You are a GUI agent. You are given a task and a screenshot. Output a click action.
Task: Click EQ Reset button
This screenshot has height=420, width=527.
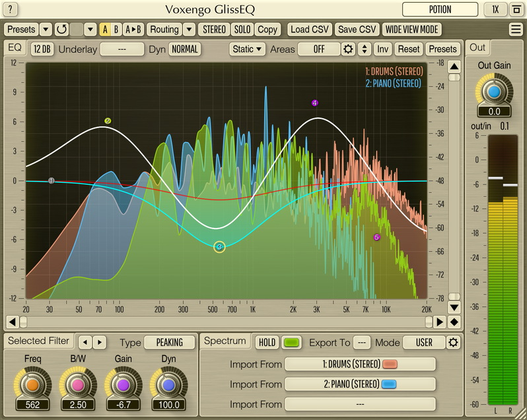409,50
